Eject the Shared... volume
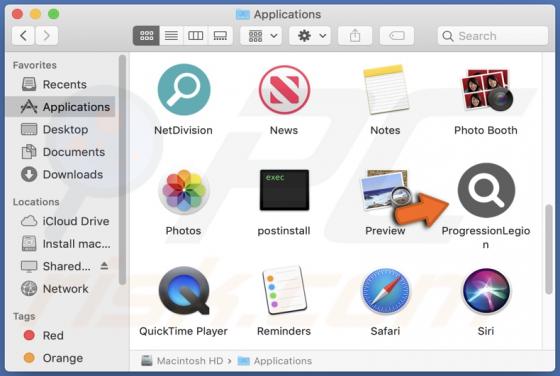The image size is (560, 376). (104, 266)
